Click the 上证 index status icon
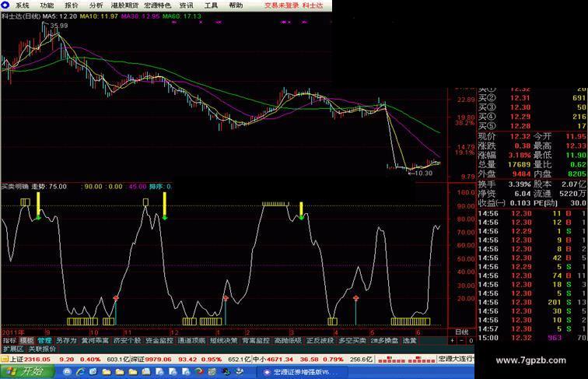 pos(5,359)
